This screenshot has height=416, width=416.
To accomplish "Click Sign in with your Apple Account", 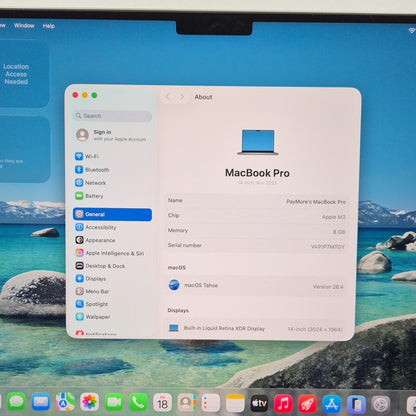I will click(x=112, y=135).
